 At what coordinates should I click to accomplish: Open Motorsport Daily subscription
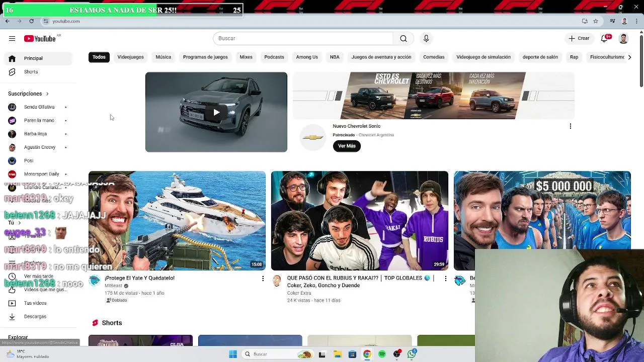click(x=39, y=174)
